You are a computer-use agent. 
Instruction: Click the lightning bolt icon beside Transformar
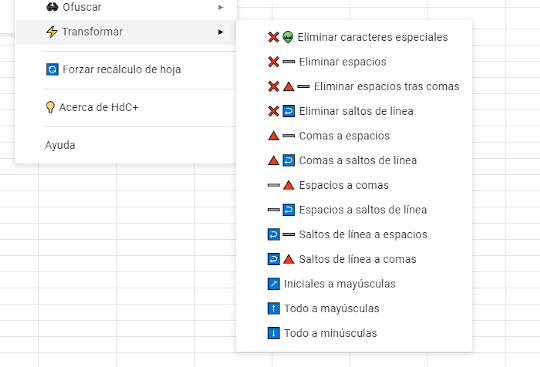point(52,32)
